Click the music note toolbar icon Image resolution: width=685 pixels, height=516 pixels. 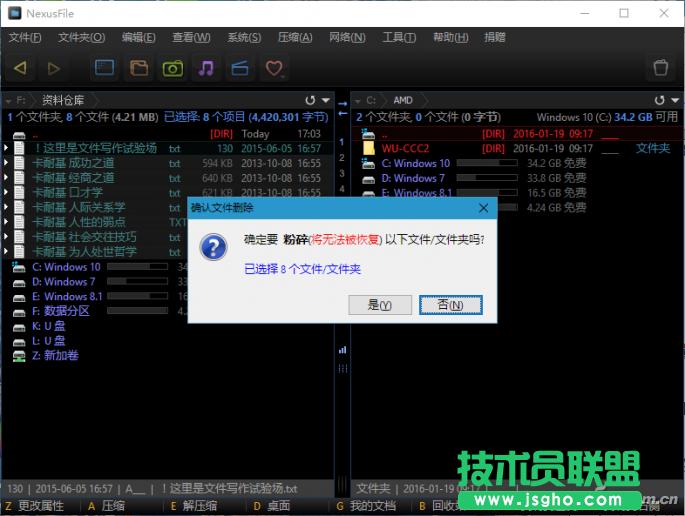pyautogui.click(x=206, y=68)
